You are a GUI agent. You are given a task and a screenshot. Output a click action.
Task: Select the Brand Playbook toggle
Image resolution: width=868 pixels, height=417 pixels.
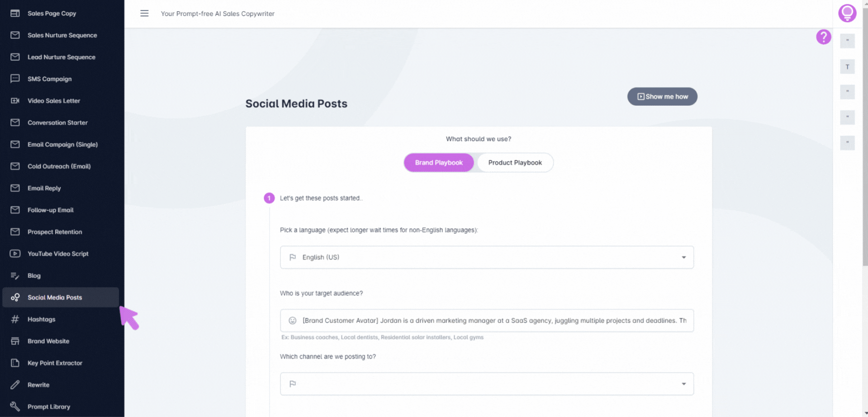click(x=438, y=163)
